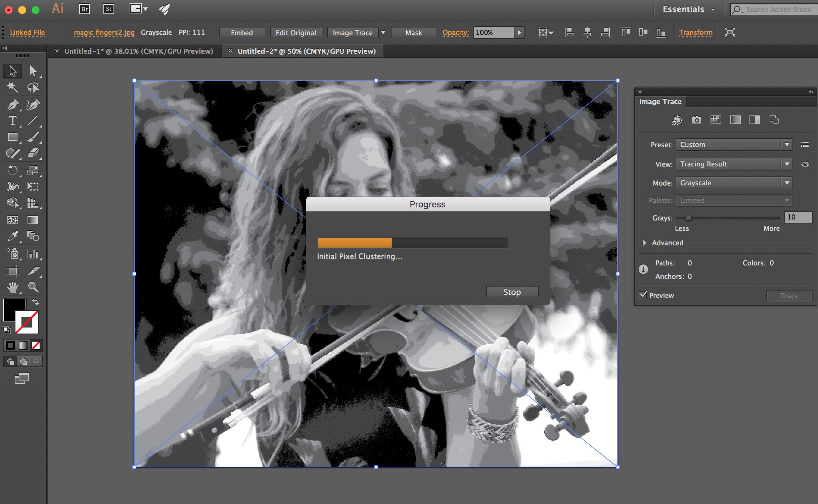
Task: Select the Scale tool
Action: tap(33, 170)
